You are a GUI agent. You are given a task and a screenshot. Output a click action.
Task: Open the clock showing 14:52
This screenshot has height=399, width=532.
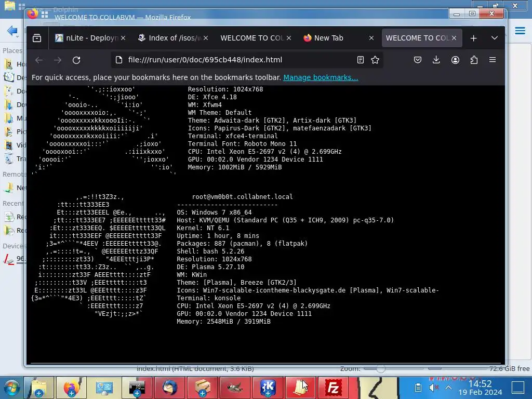click(x=480, y=388)
